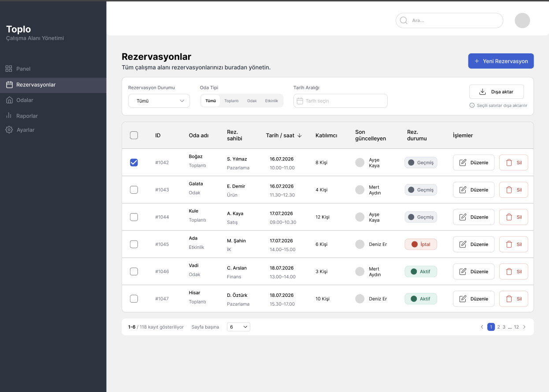Filter by Toplantı room type
Image resolution: width=549 pixels, height=392 pixels.
pos(231,101)
